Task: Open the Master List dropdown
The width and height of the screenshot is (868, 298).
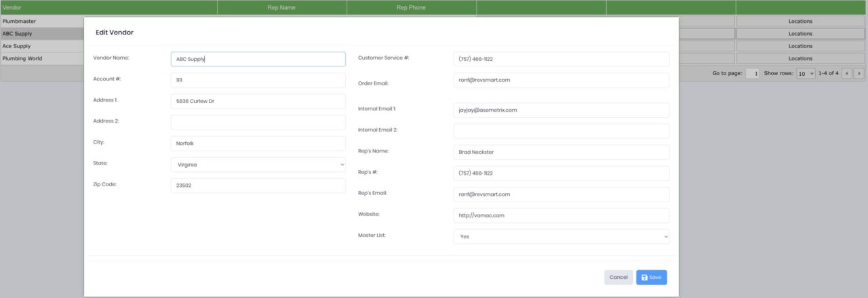Action: pos(561,236)
